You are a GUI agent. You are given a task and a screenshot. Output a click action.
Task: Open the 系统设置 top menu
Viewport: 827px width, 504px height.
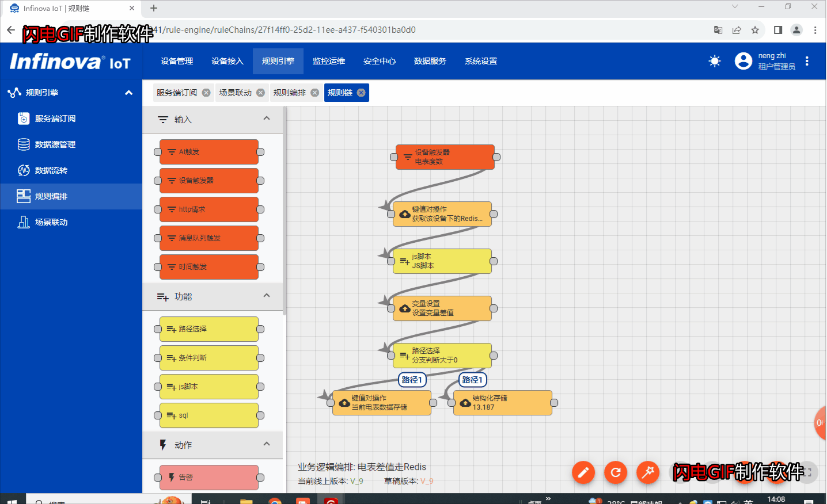(x=481, y=61)
